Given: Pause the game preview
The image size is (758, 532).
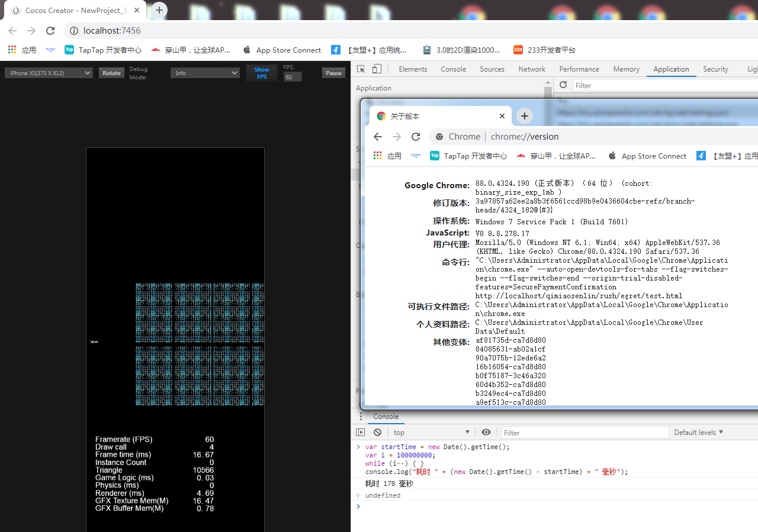Looking at the screenshot, I should tap(333, 73).
